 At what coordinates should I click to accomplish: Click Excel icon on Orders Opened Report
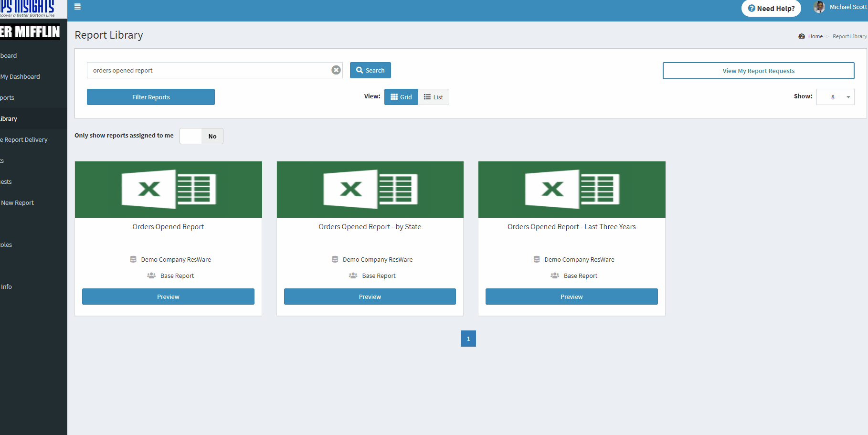point(168,190)
